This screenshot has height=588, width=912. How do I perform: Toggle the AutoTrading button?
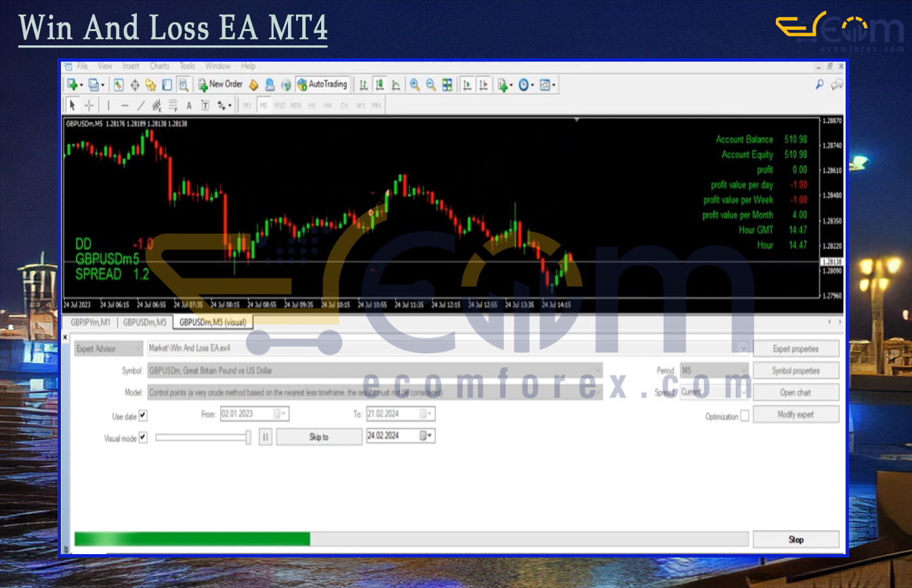(x=323, y=85)
